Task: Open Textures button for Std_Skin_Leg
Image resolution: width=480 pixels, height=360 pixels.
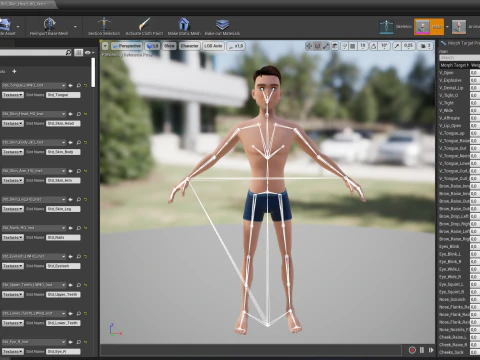Action: tap(13, 209)
